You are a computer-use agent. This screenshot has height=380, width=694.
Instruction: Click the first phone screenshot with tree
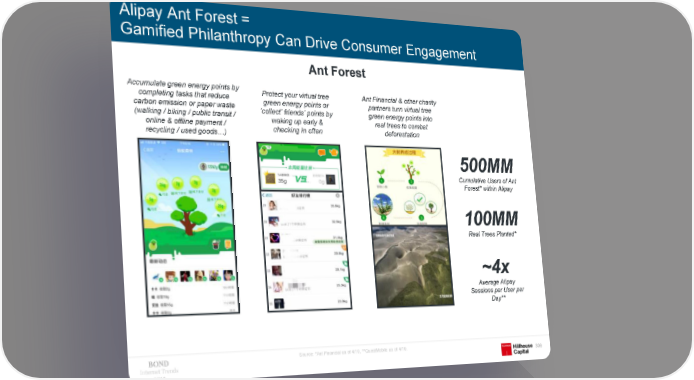pos(189,228)
